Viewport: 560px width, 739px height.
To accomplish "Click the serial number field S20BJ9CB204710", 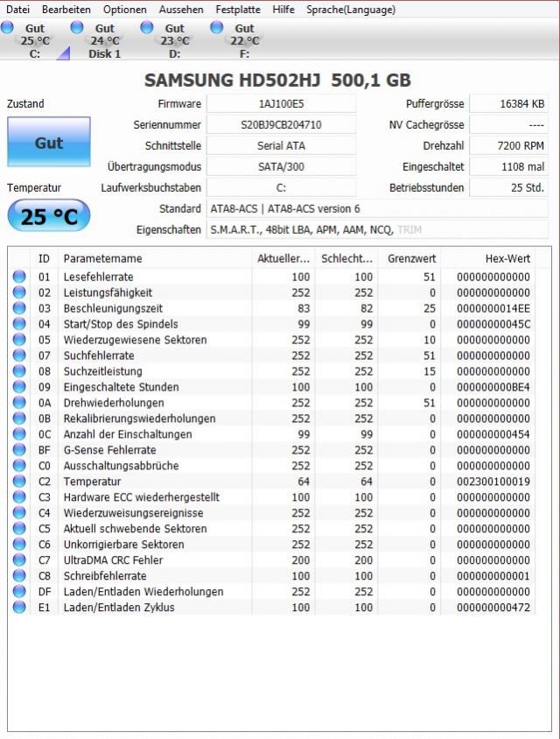I will [281, 125].
